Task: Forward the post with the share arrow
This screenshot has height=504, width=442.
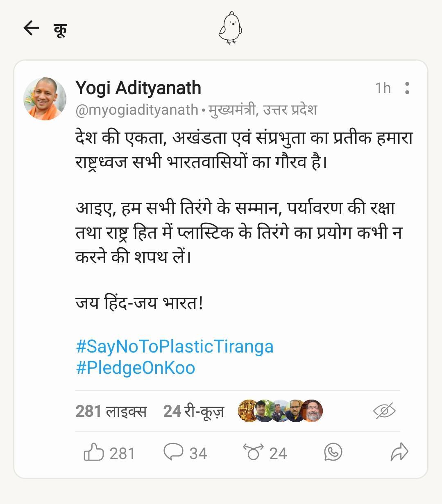Action: click(399, 452)
